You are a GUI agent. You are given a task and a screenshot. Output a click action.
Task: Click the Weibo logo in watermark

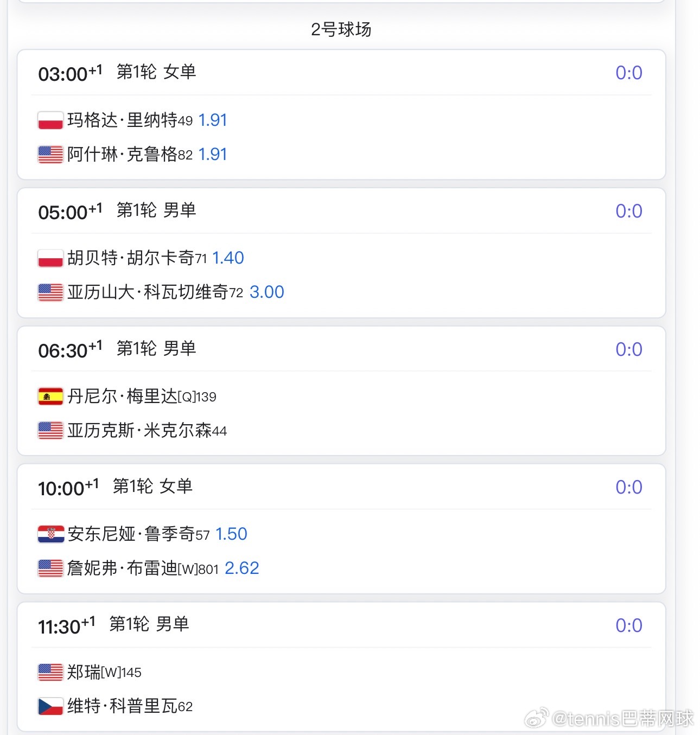point(537,718)
